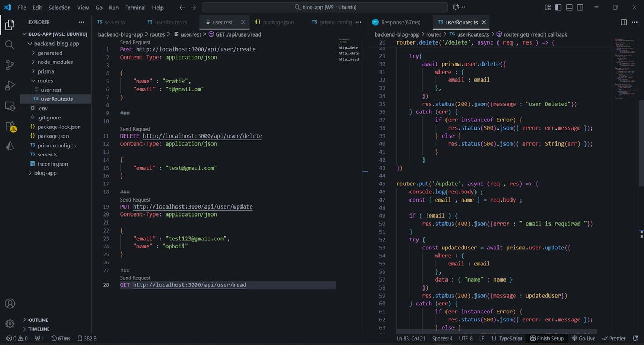Image resolution: width=644 pixels, height=345 pixels.
Task: Open the Run and Debug view
Action: click(x=10, y=85)
